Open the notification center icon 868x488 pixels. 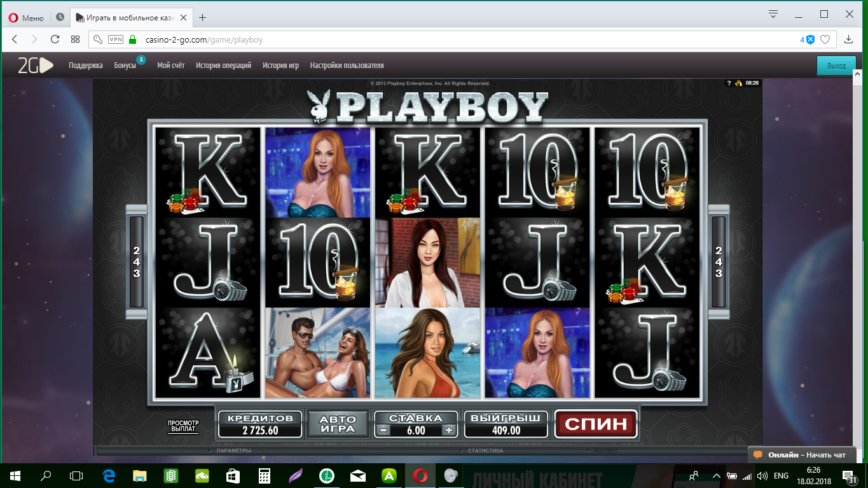[850, 476]
